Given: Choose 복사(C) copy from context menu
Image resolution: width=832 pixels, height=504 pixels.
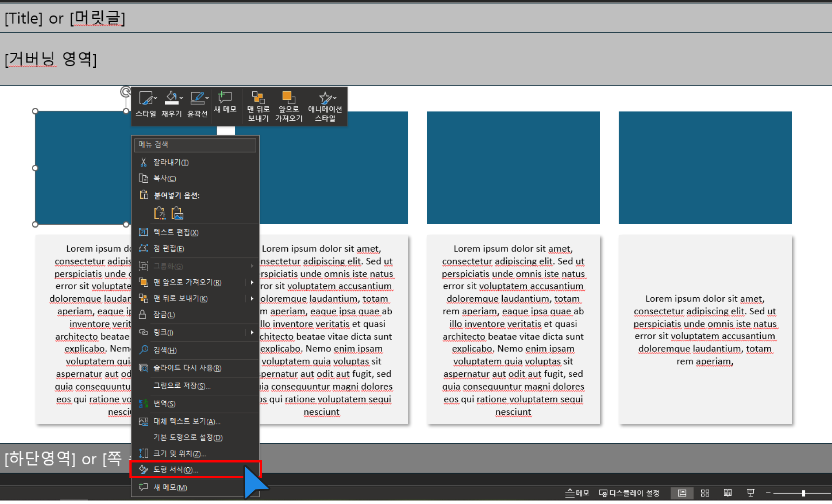Looking at the screenshot, I should click(x=195, y=178).
